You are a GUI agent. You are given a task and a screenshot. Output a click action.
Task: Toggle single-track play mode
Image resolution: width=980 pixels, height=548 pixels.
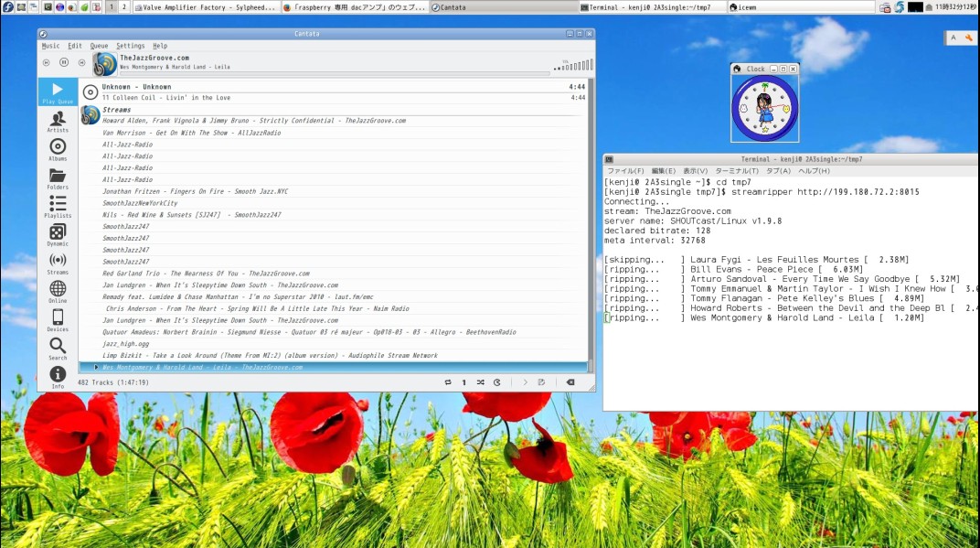point(463,382)
